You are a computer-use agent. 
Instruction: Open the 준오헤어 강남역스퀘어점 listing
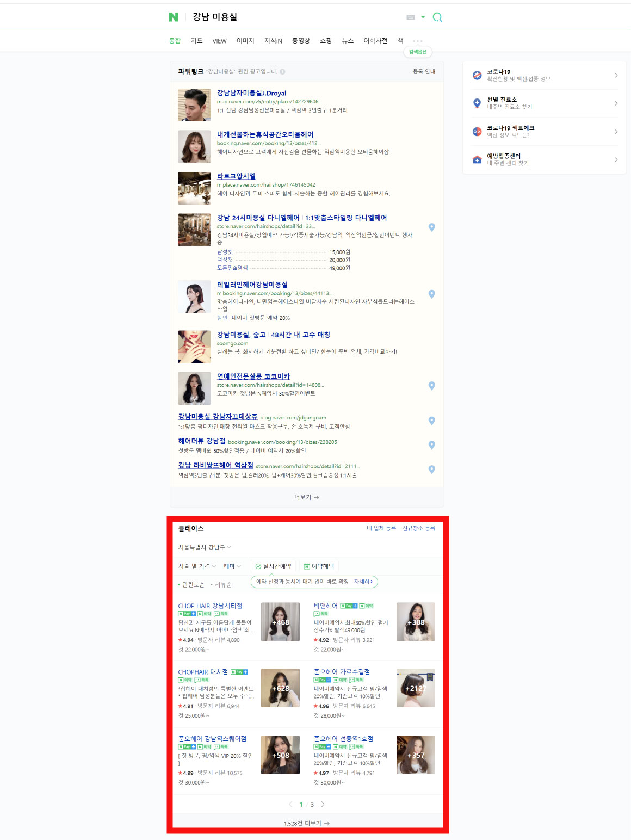[212, 739]
